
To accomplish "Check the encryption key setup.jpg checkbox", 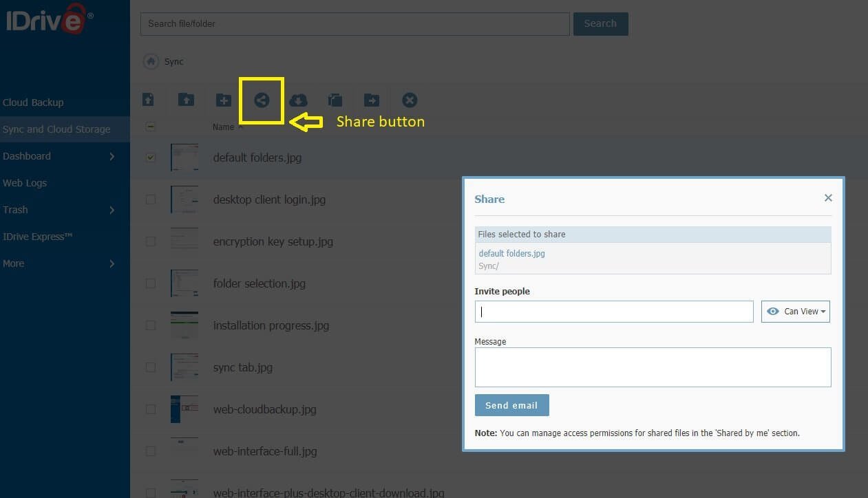I will tap(151, 241).
